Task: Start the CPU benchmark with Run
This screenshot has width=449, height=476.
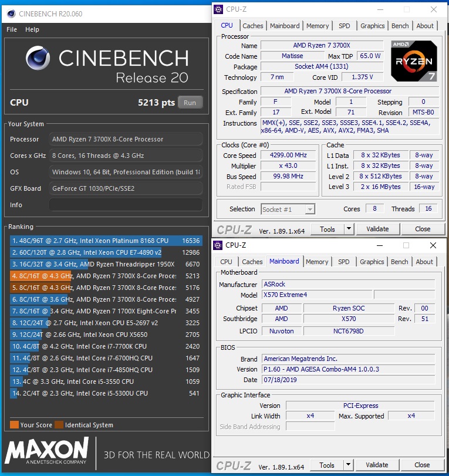Action: pos(190,102)
